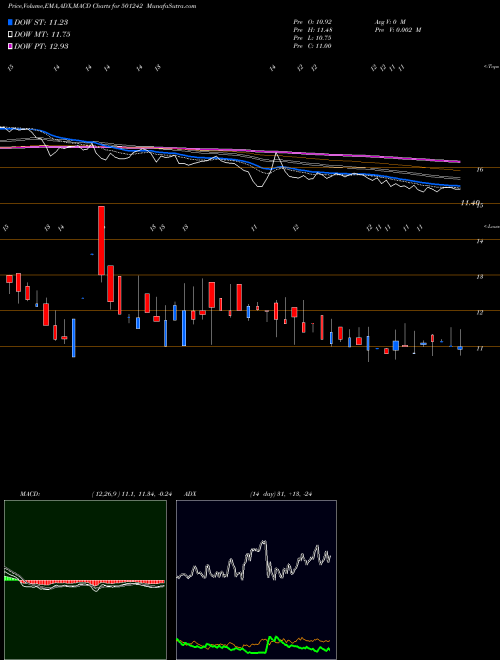Viewport: 500px width, 660px height.
Task: Click the 'Pre H: 11.48' value
Action: click(312, 30)
